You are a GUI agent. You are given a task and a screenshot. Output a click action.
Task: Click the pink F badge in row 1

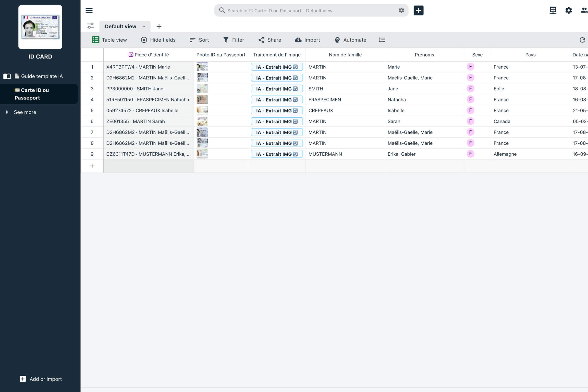coord(470,67)
